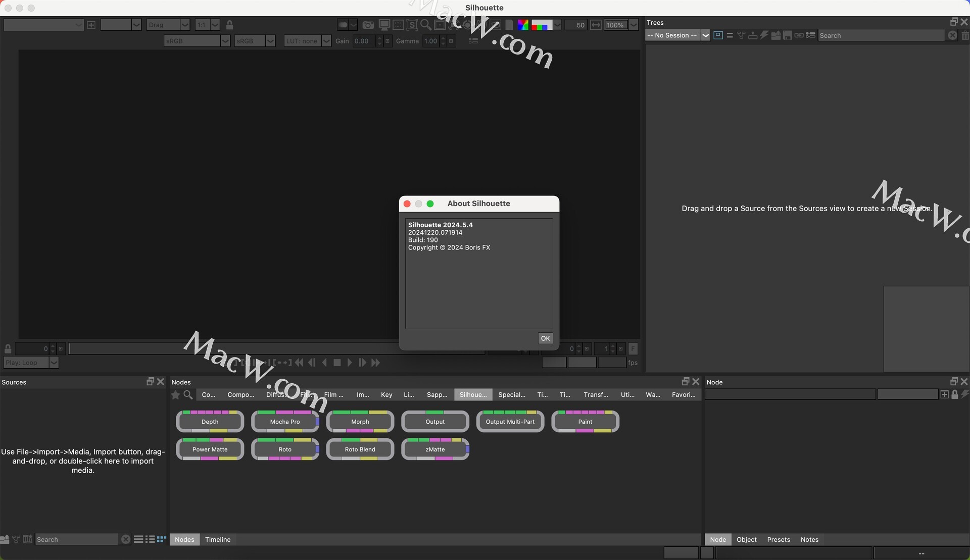Toggle the F button right of timeline
Image resolution: width=970 pixels, height=560 pixels.
pos(633,348)
